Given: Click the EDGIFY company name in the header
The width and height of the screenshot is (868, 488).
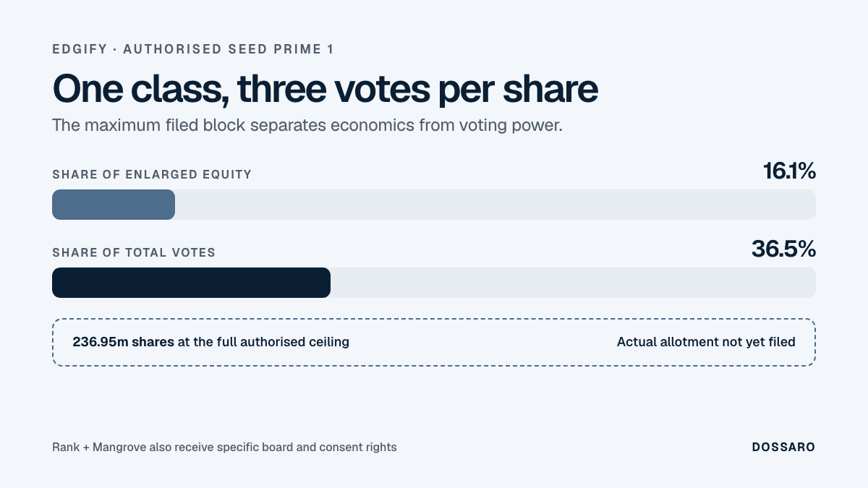Looking at the screenshot, I should point(78,49).
